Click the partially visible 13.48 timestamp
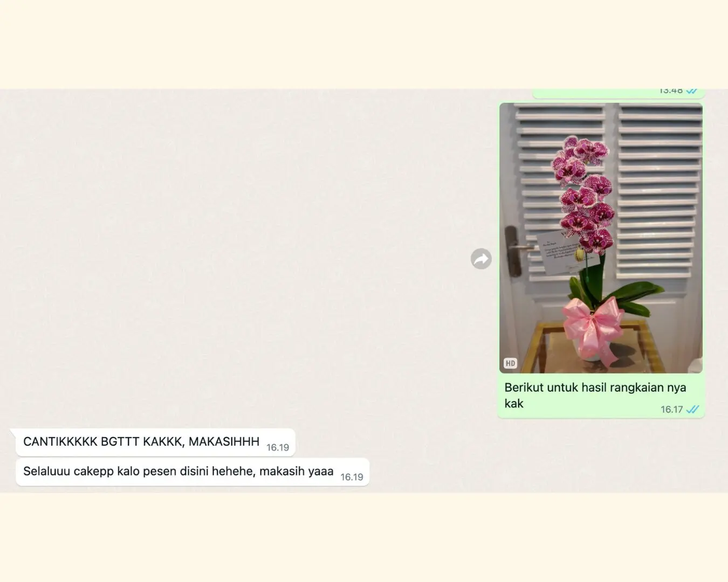 tap(671, 92)
